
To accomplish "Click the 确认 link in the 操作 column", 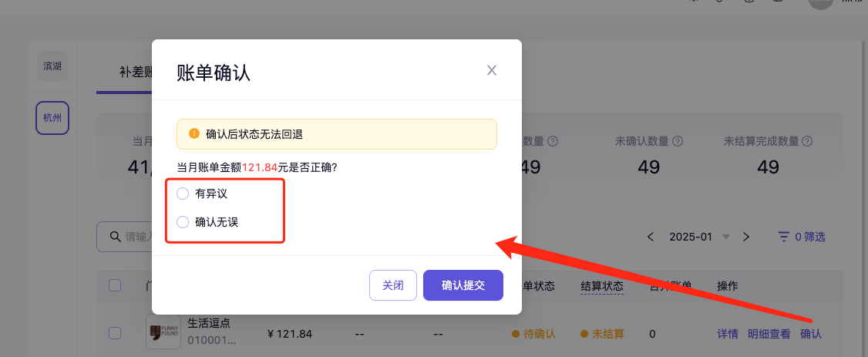I will click(x=811, y=334).
